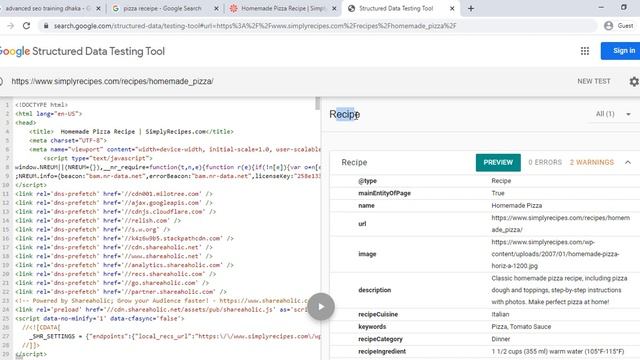Select the Structured Data Testing Tool tab
This screenshot has width=640, height=360.
(x=396, y=8)
